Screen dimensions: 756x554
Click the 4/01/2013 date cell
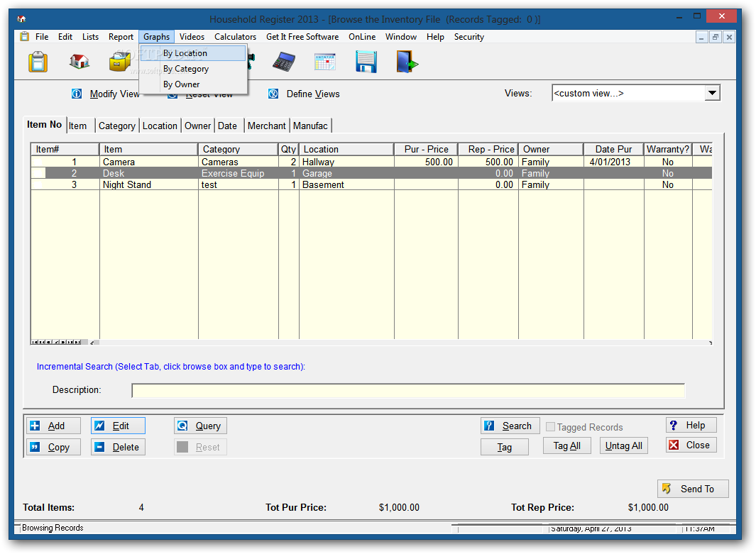613,162
